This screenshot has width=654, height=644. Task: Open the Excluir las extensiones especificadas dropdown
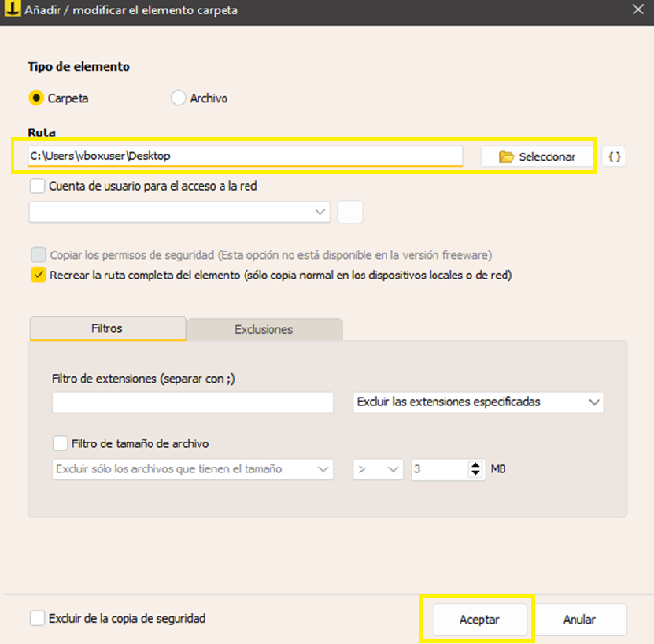(478, 402)
